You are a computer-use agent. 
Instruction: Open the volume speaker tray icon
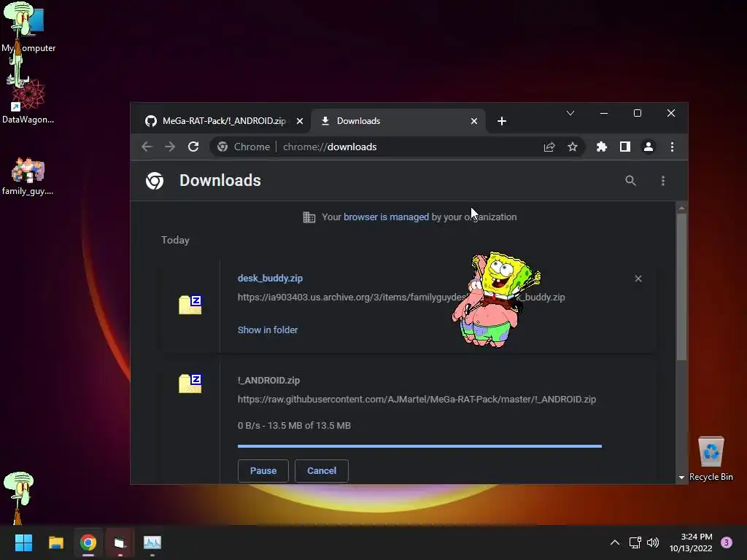pyautogui.click(x=653, y=542)
